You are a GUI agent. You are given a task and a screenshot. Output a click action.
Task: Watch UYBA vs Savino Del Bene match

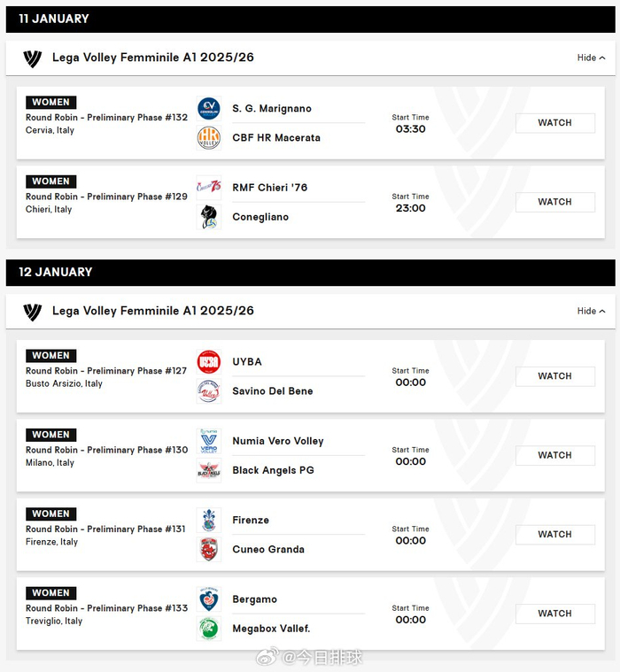554,376
